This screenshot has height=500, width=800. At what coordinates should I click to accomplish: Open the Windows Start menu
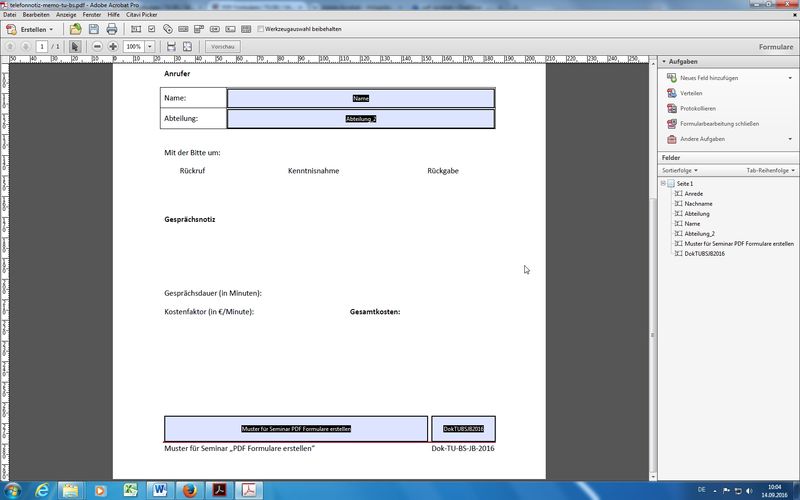coord(11,491)
